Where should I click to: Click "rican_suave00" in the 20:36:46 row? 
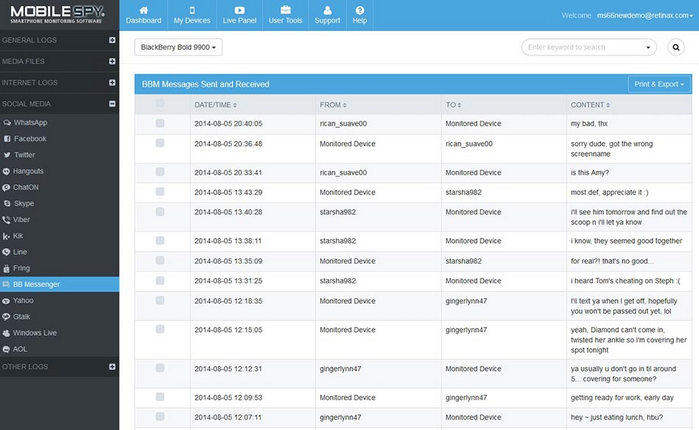(469, 144)
